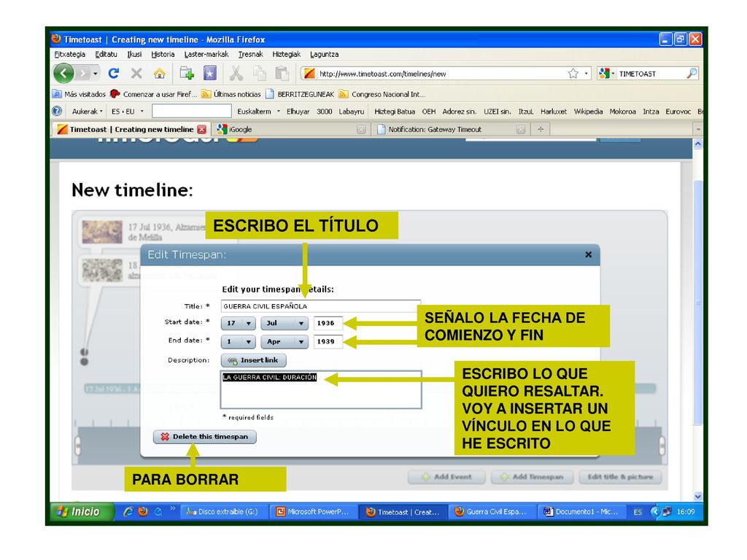Click the Elhuyar toolbar link
This screenshot has height=560, width=747.
[x=298, y=112]
